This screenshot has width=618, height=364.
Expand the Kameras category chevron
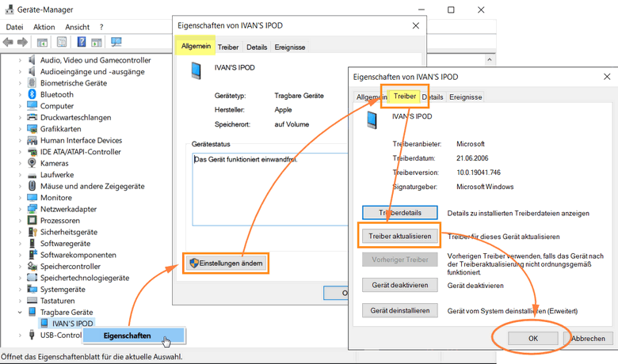pyautogui.click(x=20, y=163)
